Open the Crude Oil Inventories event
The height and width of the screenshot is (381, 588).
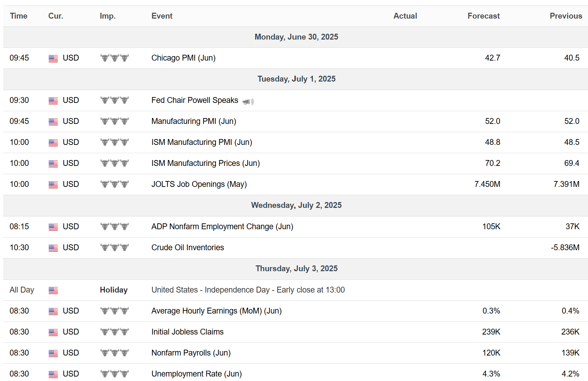click(188, 247)
